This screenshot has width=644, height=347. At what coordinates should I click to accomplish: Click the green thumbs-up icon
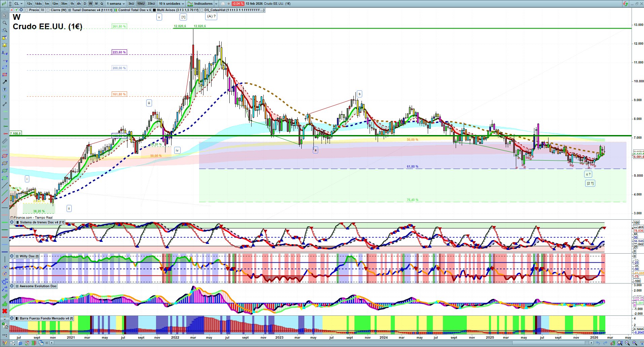pos(5,304)
